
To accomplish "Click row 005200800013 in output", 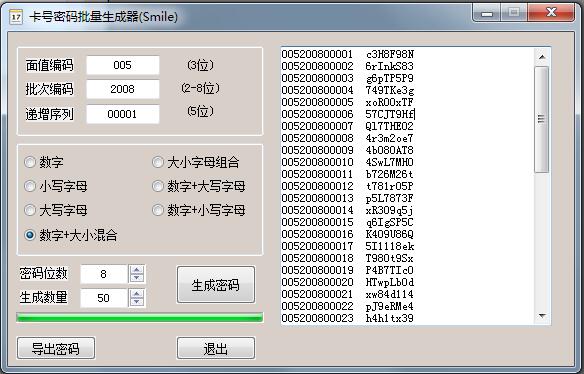I will [347, 198].
